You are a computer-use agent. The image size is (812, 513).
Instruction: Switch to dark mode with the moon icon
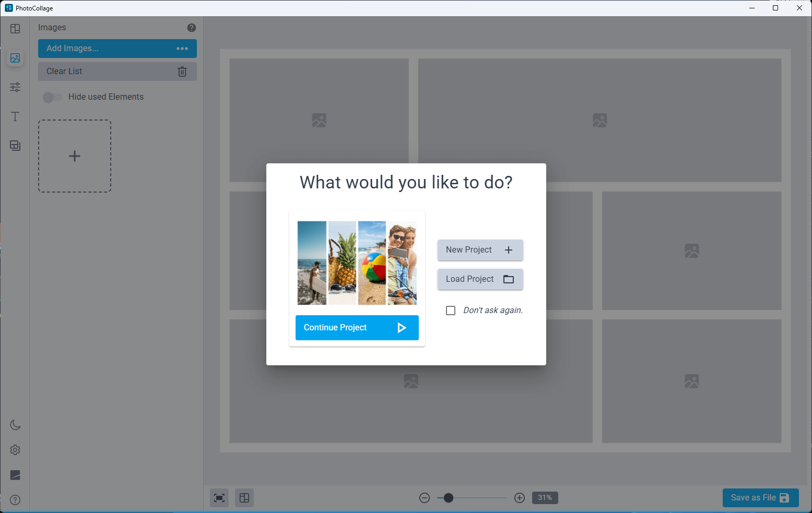pos(15,425)
